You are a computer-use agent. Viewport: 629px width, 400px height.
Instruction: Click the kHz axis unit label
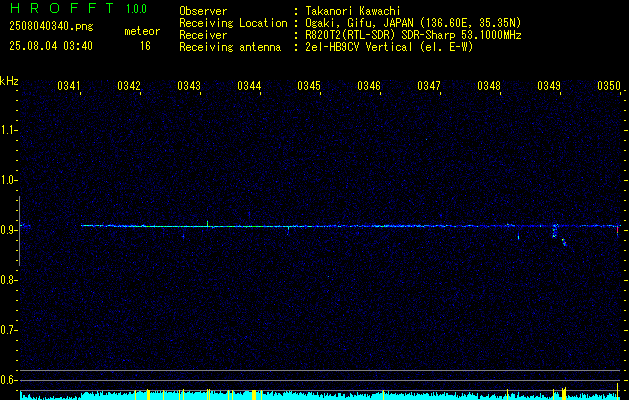(x=9, y=81)
